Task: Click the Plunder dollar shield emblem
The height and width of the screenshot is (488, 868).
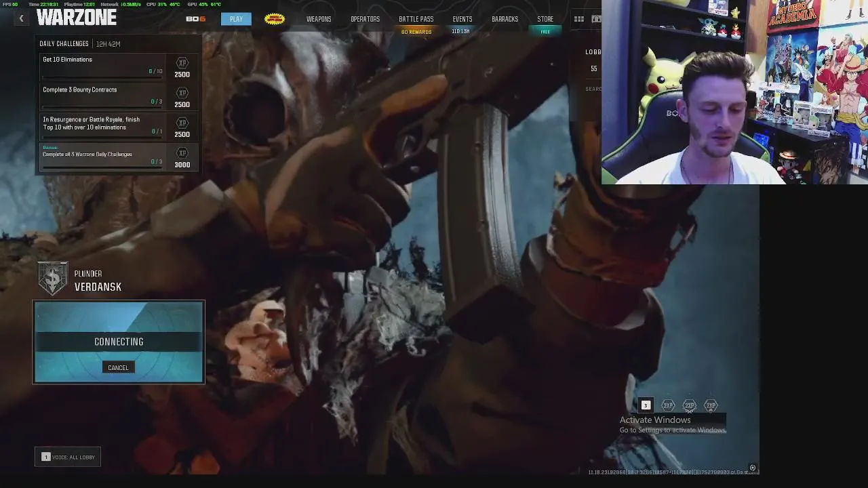Action: (52, 279)
